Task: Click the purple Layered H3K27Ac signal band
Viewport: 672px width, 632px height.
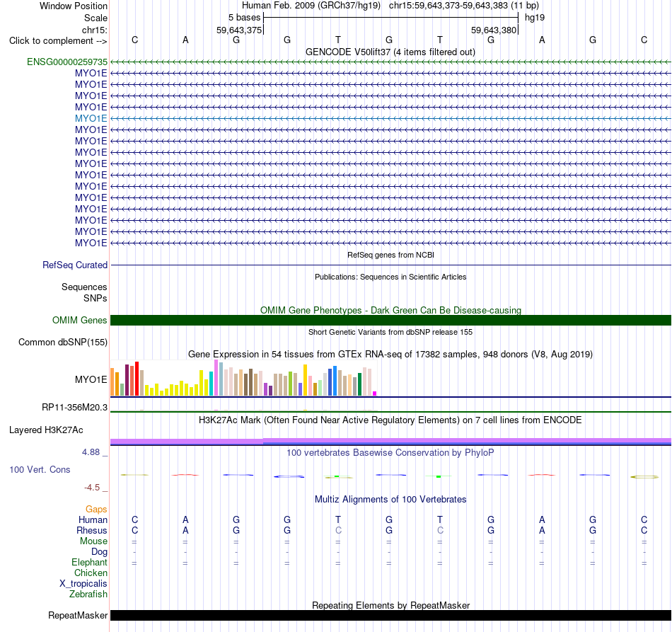Action: [391, 441]
